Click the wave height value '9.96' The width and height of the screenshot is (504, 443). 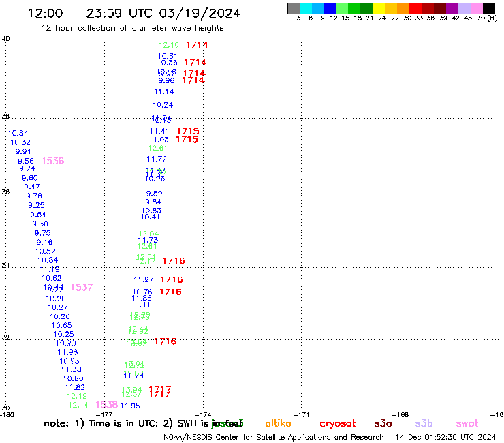click(166, 80)
